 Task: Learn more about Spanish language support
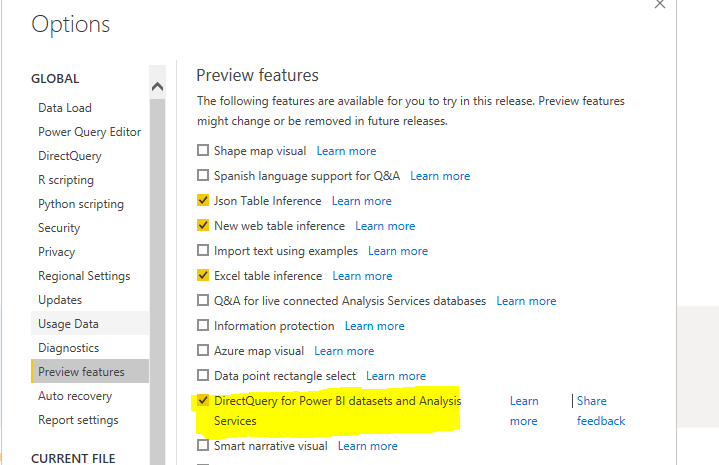pos(440,176)
